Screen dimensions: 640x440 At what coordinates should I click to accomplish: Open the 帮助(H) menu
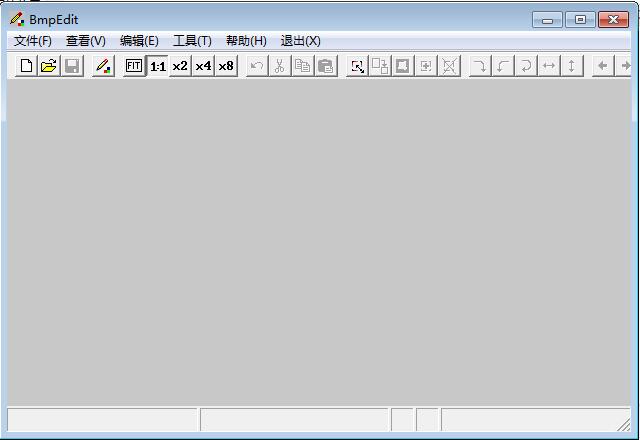pos(246,41)
